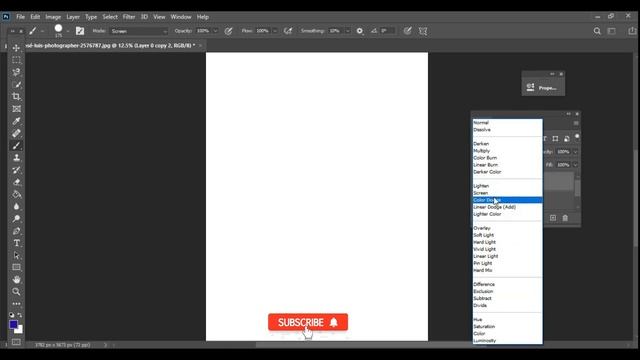
Task: Open the Window menu
Action: 181,17
